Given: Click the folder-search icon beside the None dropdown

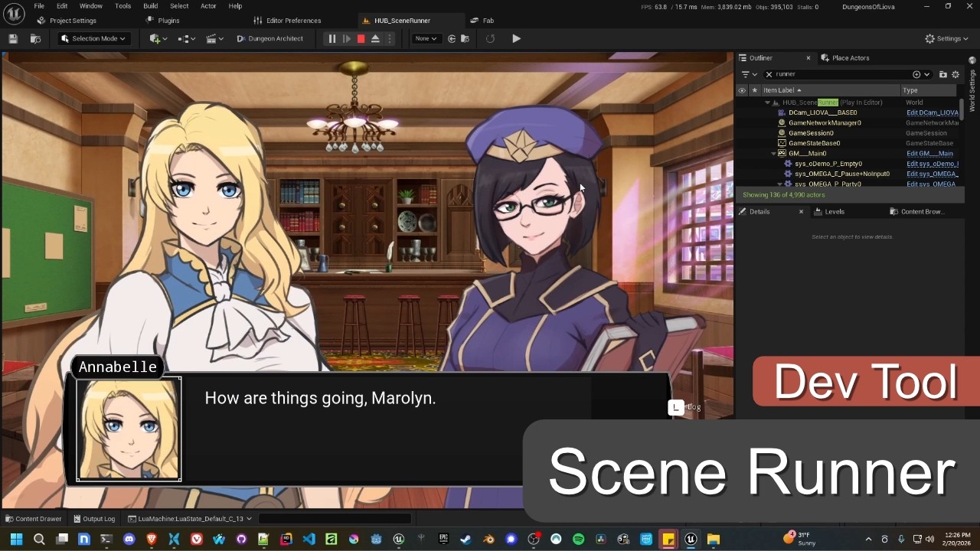Looking at the screenshot, I should (465, 38).
